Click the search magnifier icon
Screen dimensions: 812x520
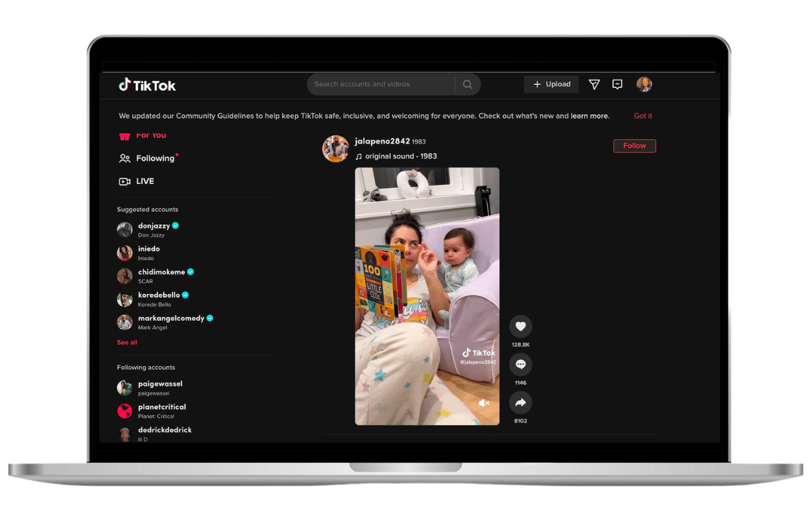tap(468, 85)
